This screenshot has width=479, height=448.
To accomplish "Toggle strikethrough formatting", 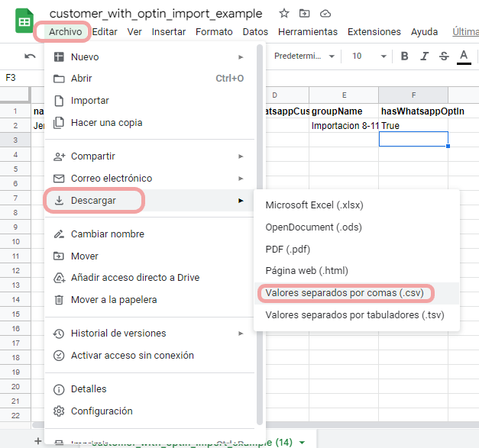I will click(444, 56).
